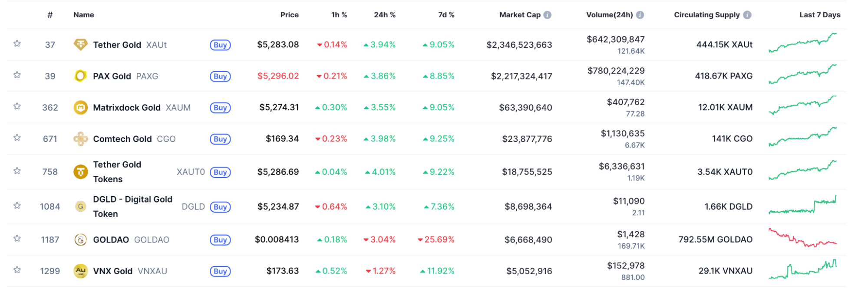Click the Tether Gold XAUt coin logo
Image resolution: width=868 pixels, height=289 pixels.
pos(80,44)
